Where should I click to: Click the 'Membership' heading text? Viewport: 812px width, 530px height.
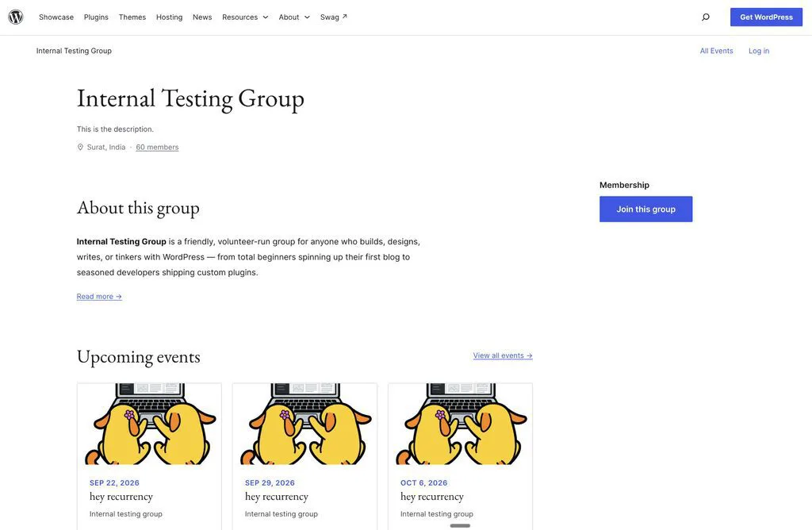624,185
